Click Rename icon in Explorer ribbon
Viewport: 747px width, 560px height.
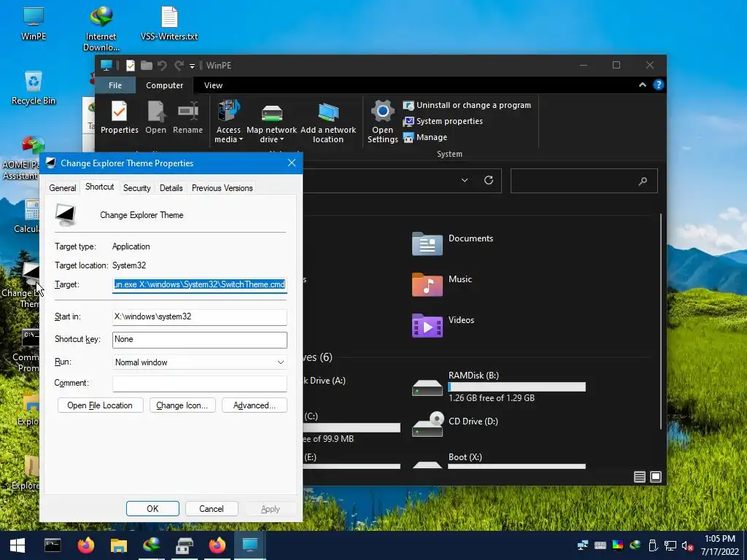(x=187, y=117)
